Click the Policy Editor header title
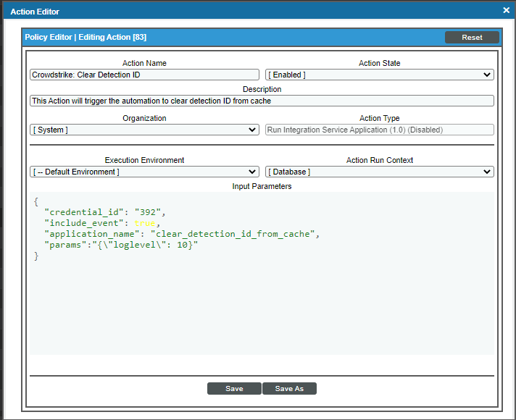 (86, 37)
